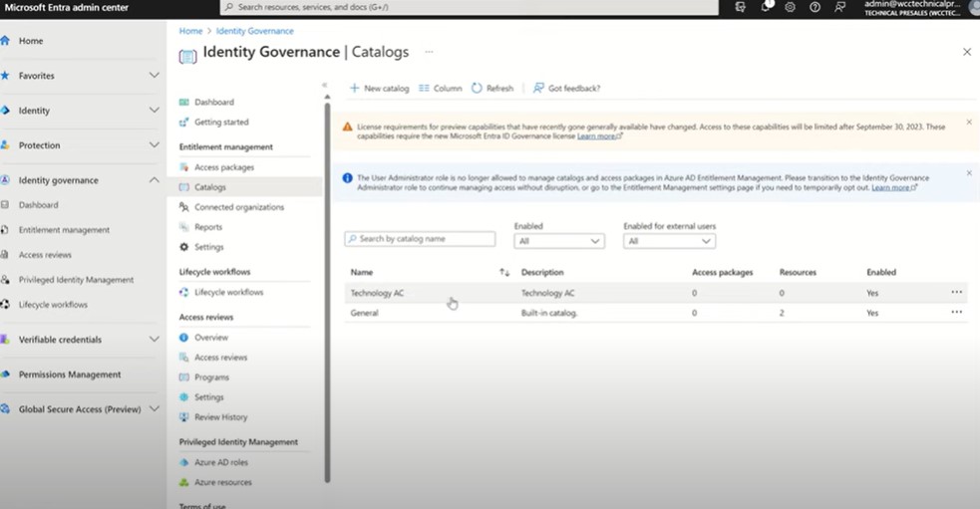The height and width of the screenshot is (509, 980).
Task: Open the notifications bell icon
Action: 766,7
